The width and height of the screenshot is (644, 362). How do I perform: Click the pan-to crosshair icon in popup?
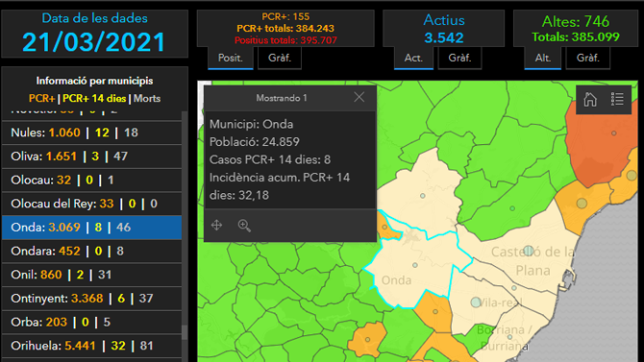tap(216, 225)
